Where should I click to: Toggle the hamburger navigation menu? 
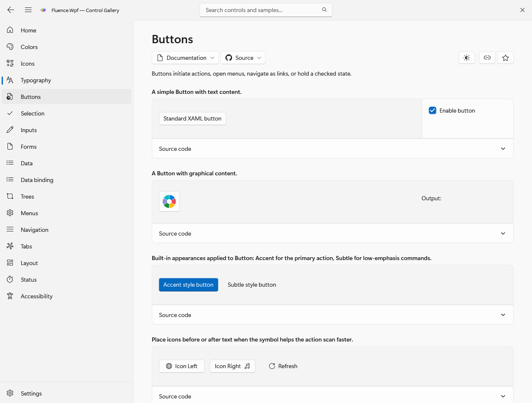tap(28, 10)
